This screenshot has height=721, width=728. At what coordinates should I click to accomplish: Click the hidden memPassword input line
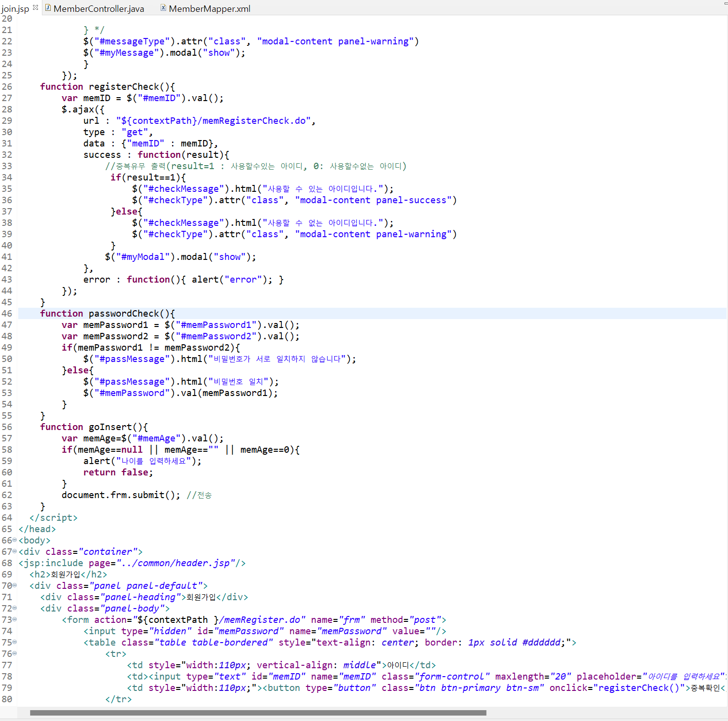click(x=265, y=631)
